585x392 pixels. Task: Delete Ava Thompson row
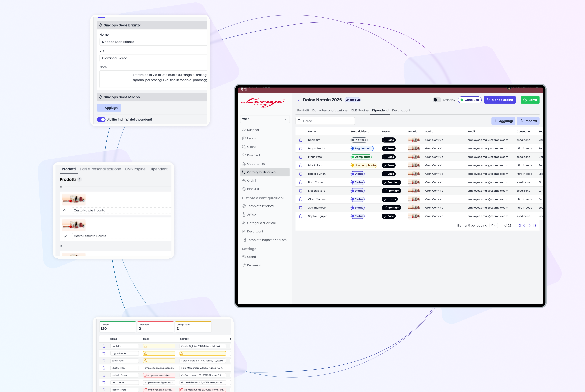click(300, 208)
